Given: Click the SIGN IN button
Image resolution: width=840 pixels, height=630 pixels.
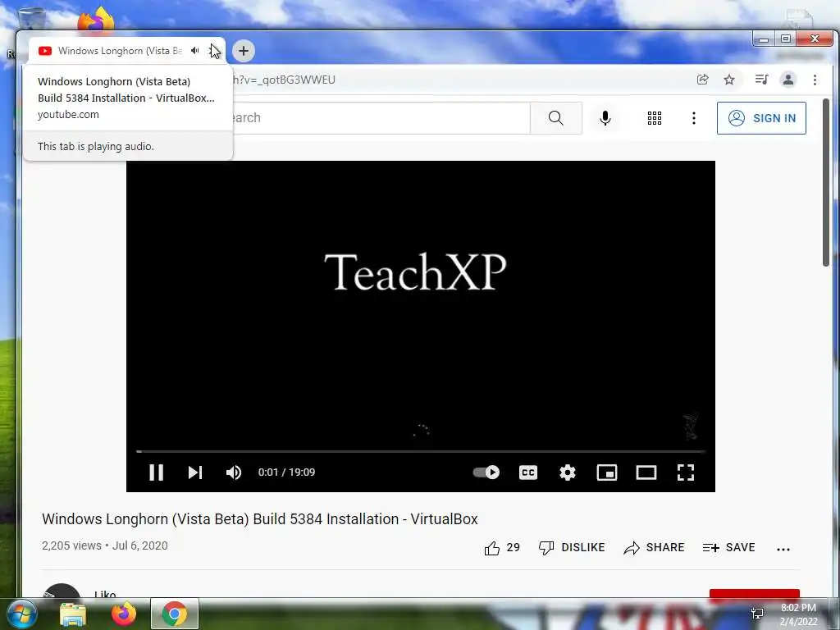Looking at the screenshot, I should click(761, 118).
